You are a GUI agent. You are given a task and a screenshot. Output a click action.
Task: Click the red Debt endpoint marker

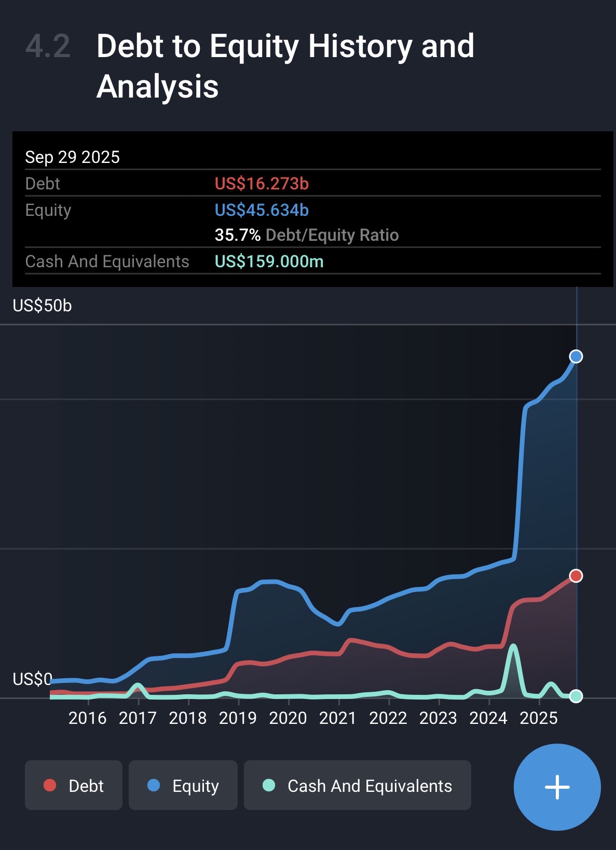click(x=576, y=576)
